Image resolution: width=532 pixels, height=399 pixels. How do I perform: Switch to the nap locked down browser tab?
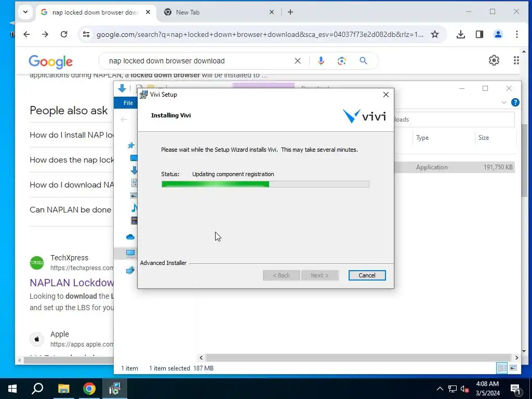pyautogui.click(x=95, y=12)
